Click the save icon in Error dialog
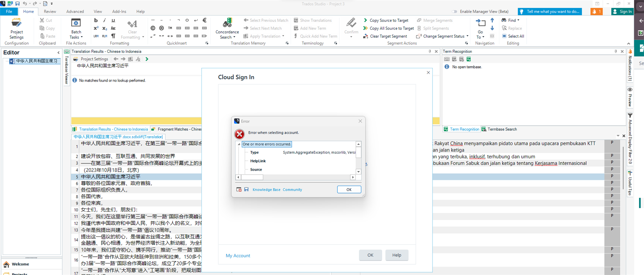The height and width of the screenshot is (275, 644). coord(247,190)
